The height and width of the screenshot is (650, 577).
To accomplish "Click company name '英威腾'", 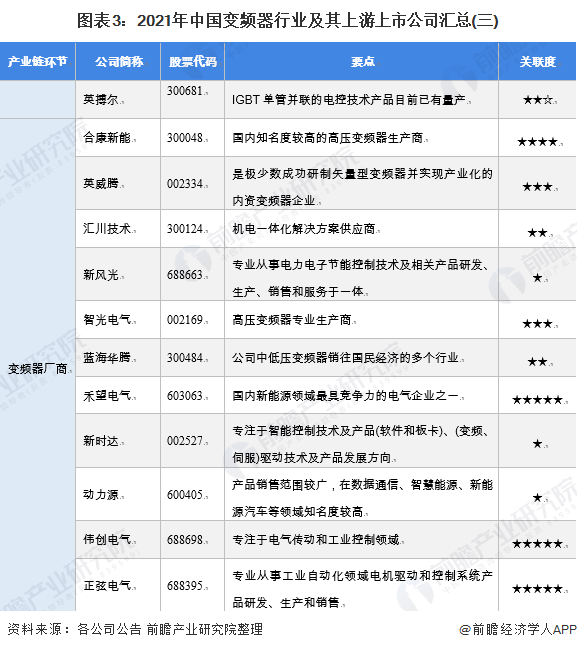I will click(101, 183).
